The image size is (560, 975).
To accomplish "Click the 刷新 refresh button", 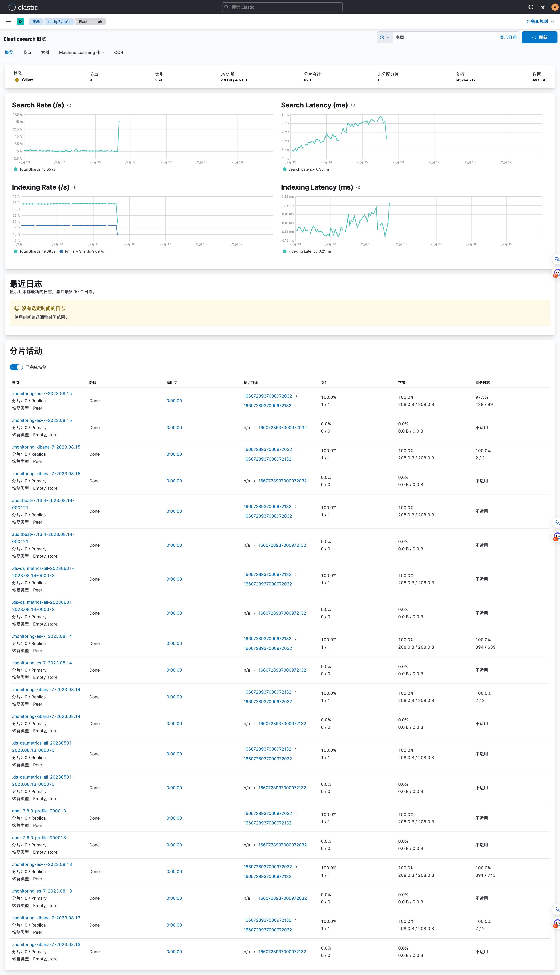I will 539,37.
